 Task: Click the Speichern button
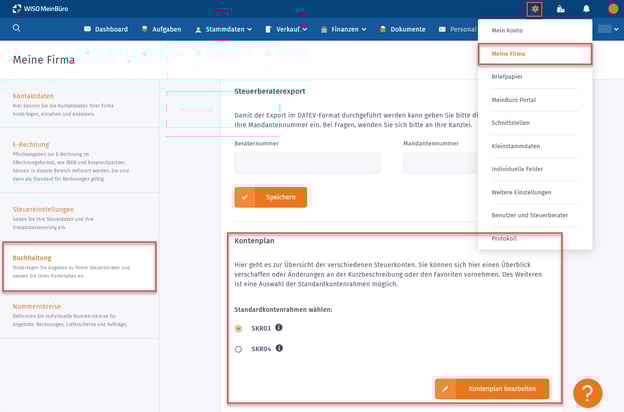[271, 197]
